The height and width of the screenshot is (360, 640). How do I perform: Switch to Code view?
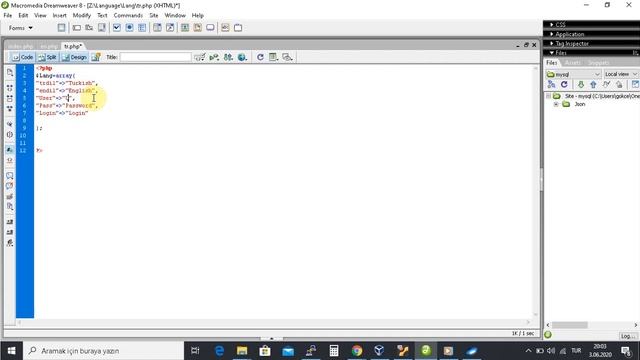pyautogui.click(x=22, y=57)
